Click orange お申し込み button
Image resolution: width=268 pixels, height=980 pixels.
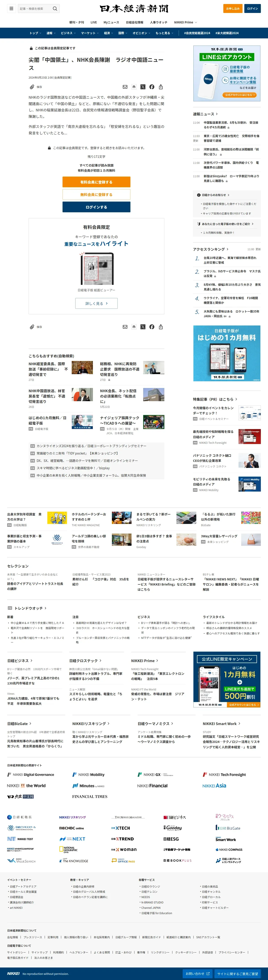coord(232,8)
